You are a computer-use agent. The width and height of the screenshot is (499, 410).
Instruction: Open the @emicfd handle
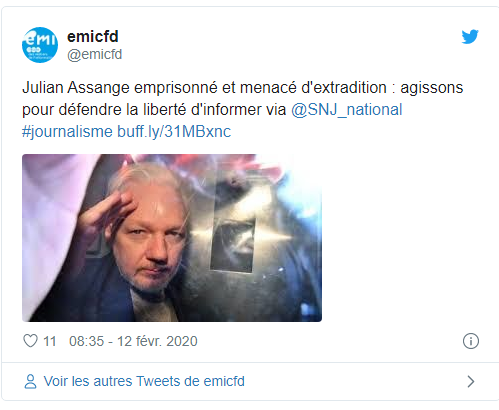(95, 54)
